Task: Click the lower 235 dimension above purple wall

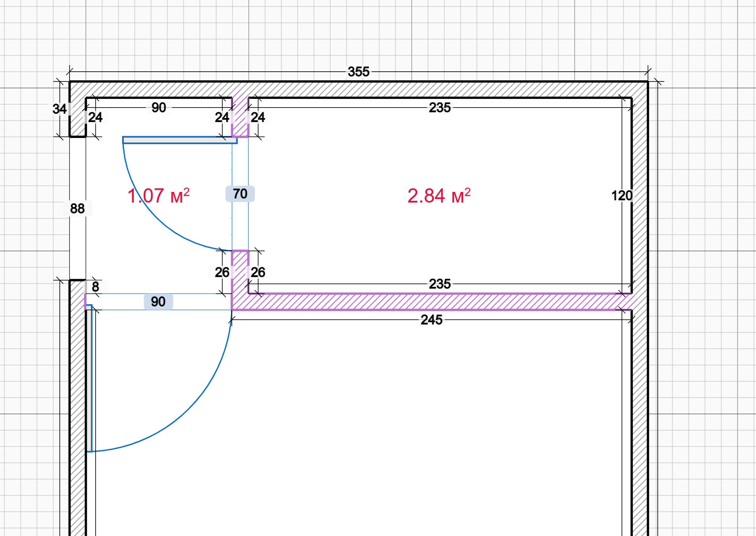Action: click(440, 284)
